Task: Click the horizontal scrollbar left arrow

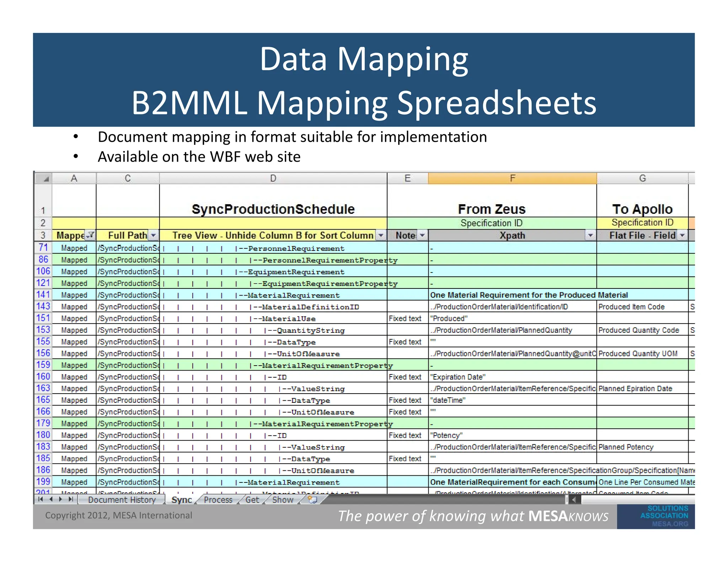Action: [574, 499]
